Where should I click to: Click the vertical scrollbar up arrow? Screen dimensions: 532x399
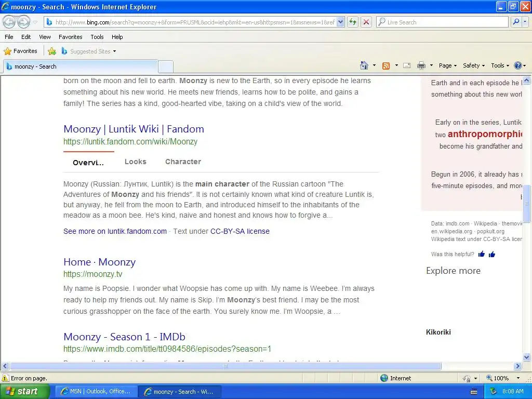point(527,81)
